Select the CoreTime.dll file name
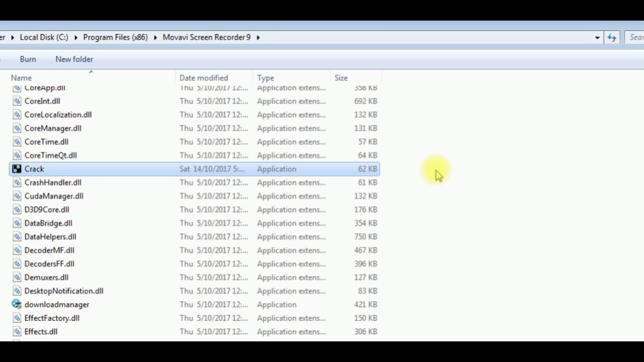The image size is (644, 362). (46, 142)
